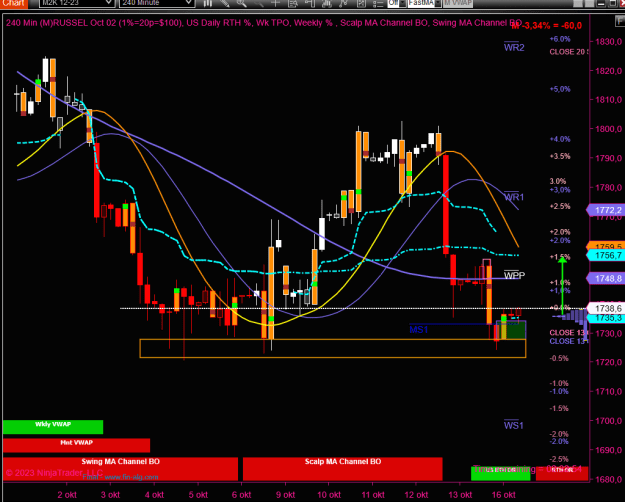This screenshot has height=502, width=625.
Task: Click the 1772,2 price marker
Action: coord(606,210)
